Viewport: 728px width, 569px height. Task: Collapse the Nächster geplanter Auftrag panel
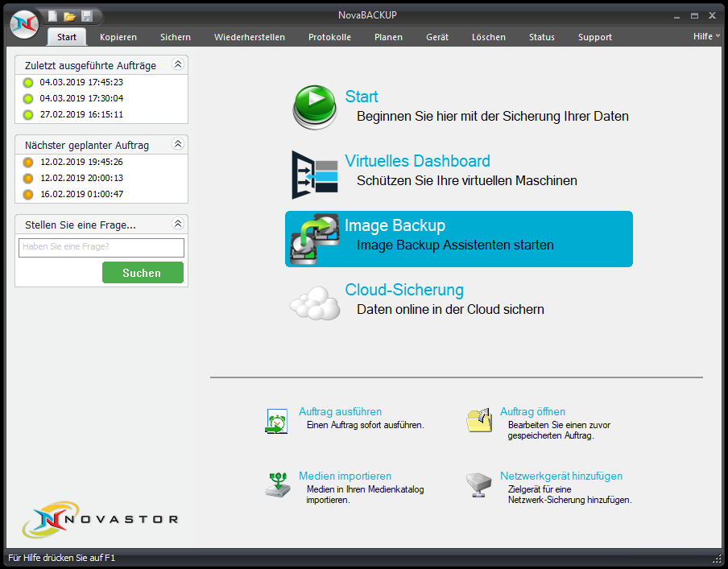(x=178, y=144)
